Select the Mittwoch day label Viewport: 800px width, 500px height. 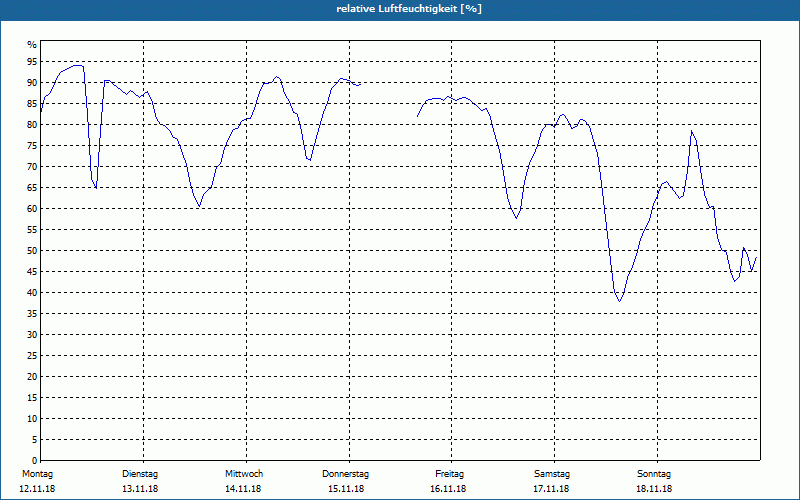[244, 474]
